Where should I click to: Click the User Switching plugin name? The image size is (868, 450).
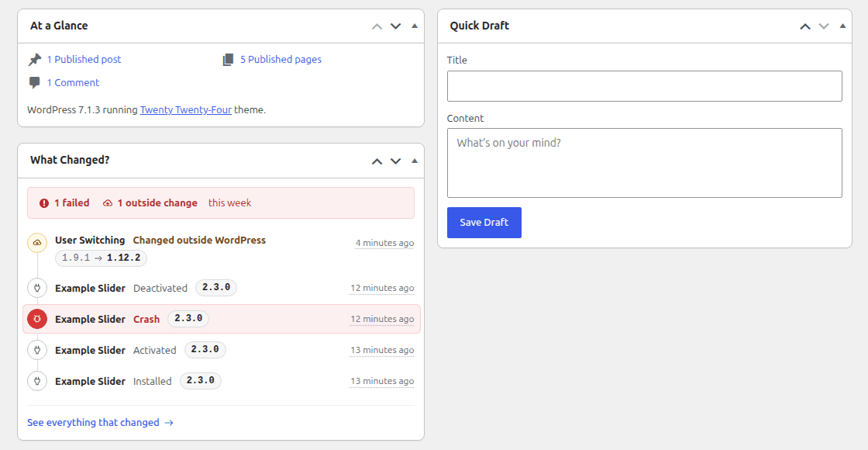[90, 240]
